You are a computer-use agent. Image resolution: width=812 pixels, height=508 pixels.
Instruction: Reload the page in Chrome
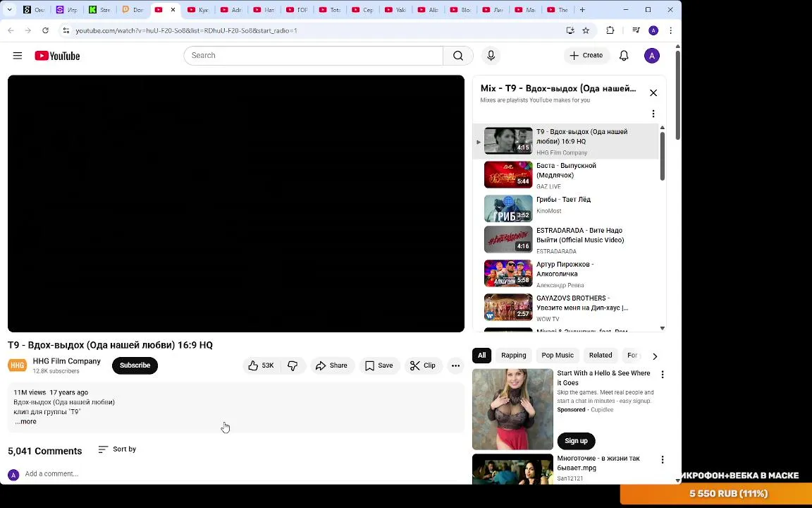tap(46, 30)
